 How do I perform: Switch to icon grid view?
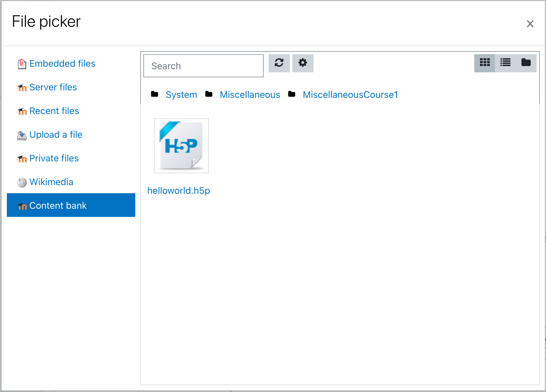485,63
